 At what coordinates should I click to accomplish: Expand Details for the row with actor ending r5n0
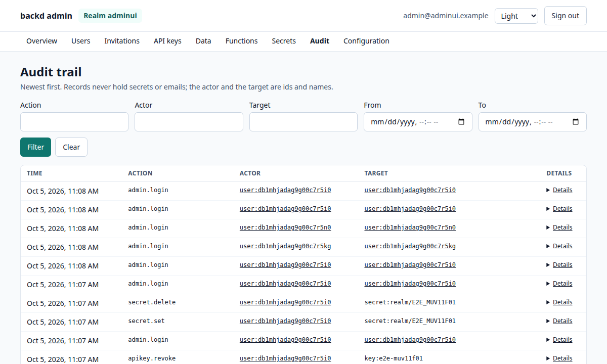pos(559,227)
